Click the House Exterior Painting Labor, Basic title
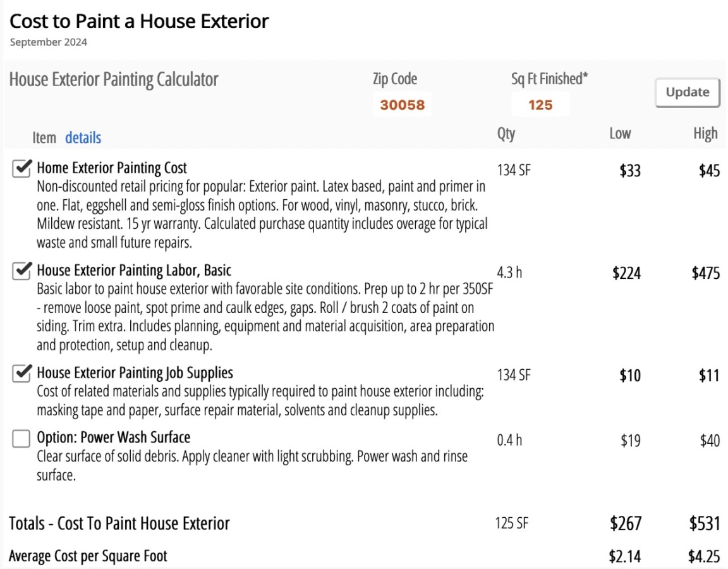This screenshot has width=728, height=569. 134,271
